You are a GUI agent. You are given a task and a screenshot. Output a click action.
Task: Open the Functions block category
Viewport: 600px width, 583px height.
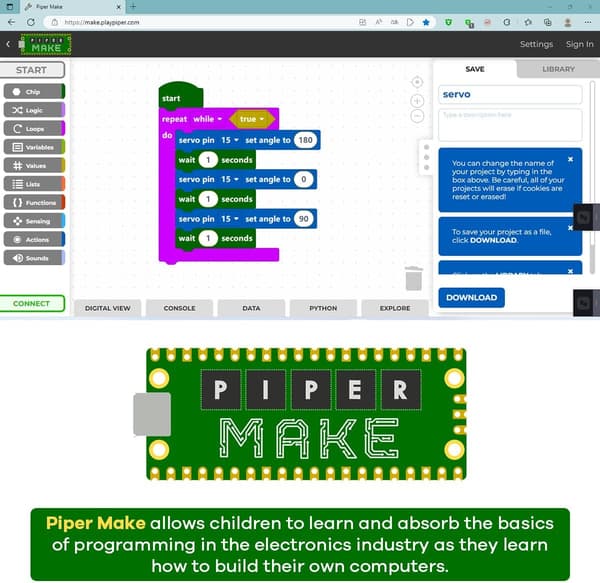click(x=34, y=202)
